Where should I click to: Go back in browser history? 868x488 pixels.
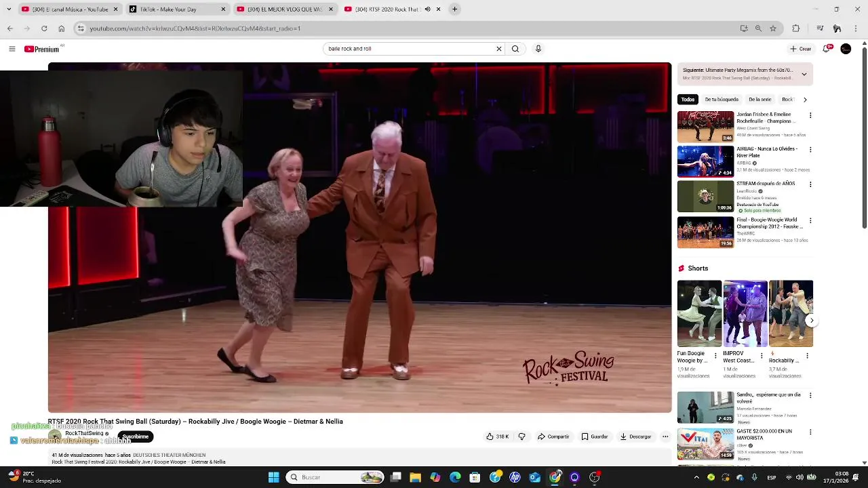(x=10, y=28)
